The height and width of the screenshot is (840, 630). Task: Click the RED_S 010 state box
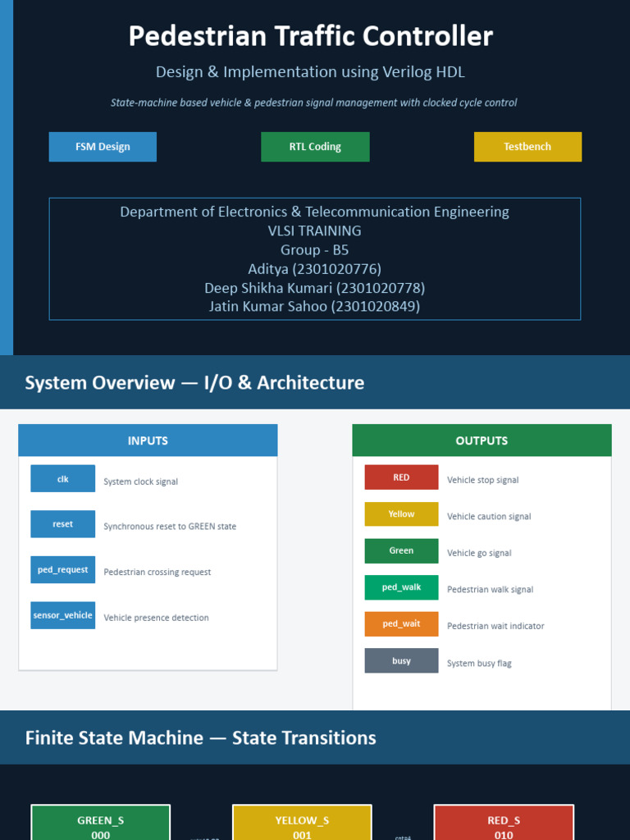click(504, 822)
